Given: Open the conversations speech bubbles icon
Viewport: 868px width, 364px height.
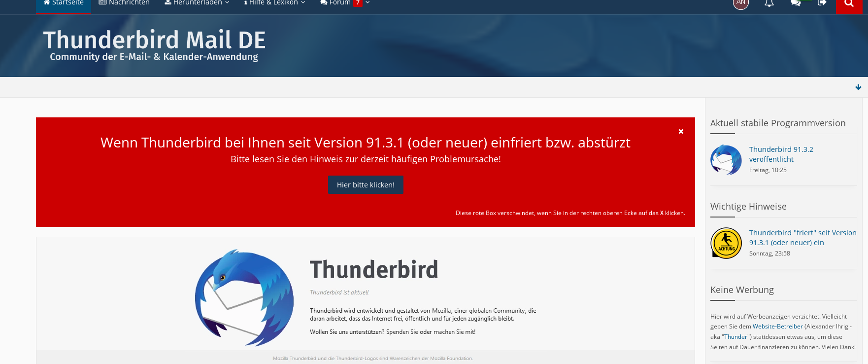Looking at the screenshot, I should tap(796, 3).
